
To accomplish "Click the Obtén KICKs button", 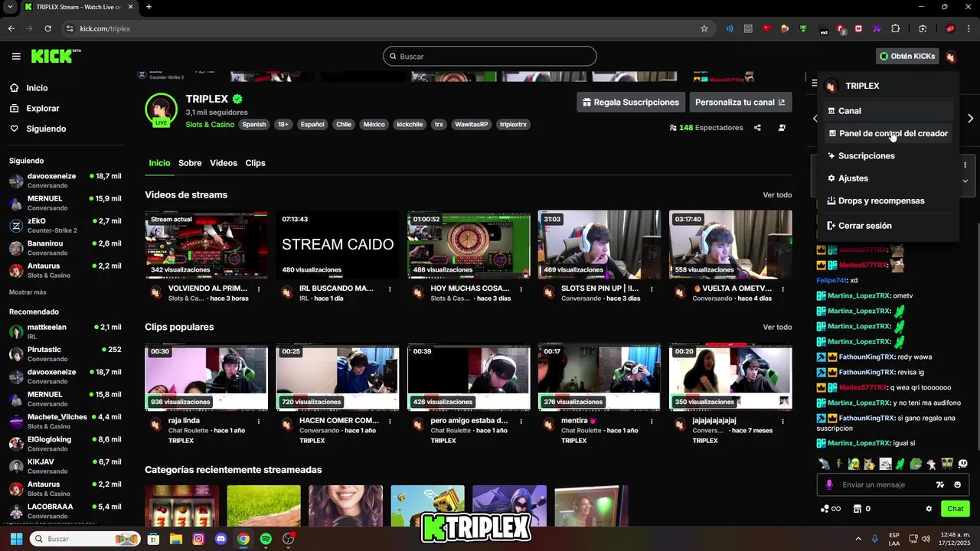I will (907, 56).
